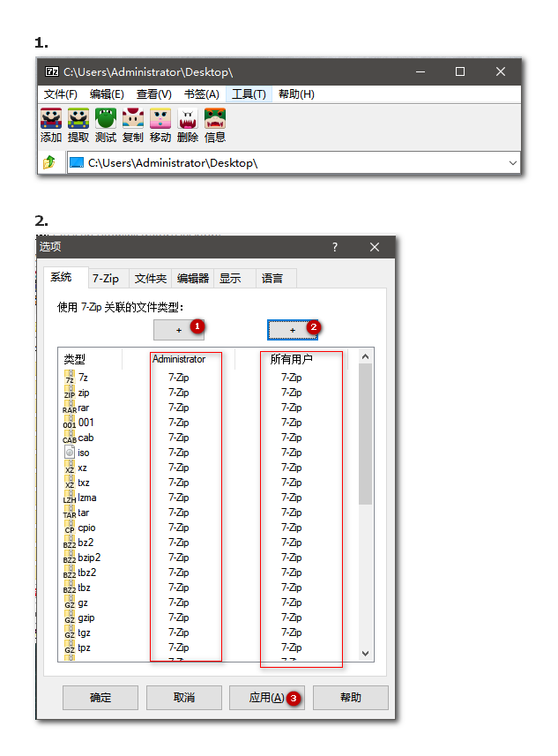Select the iso disc icon

pos(70,453)
